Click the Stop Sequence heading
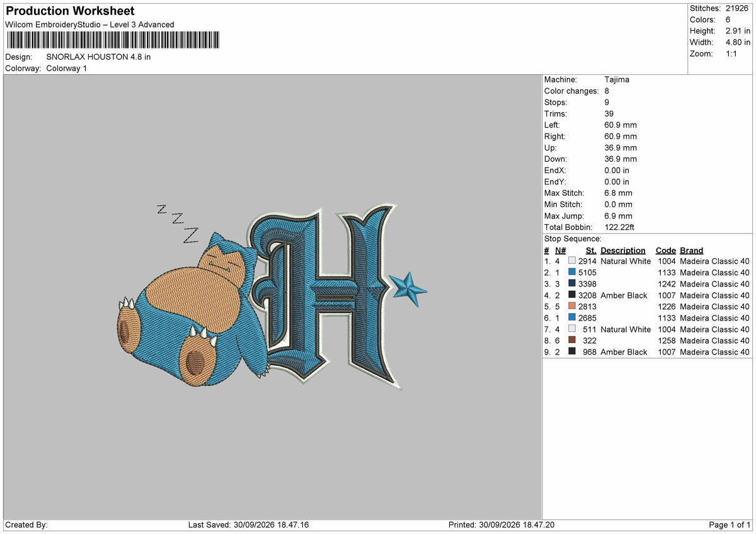 (x=573, y=239)
